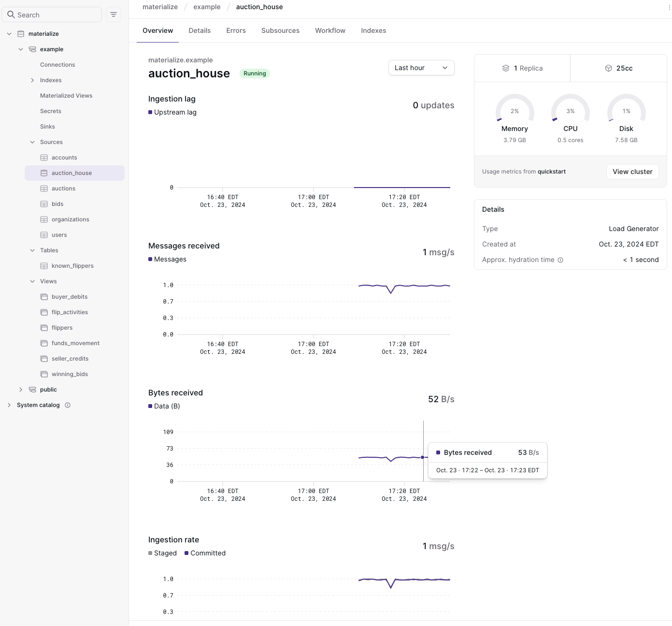Select the table icon beside auction_house source
The image size is (672, 626).
pyautogui.click(x=44, y=173)
